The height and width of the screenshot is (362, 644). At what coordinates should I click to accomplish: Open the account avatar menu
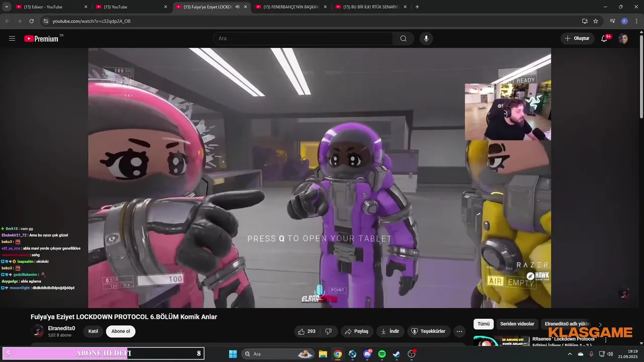pos(623,38)
